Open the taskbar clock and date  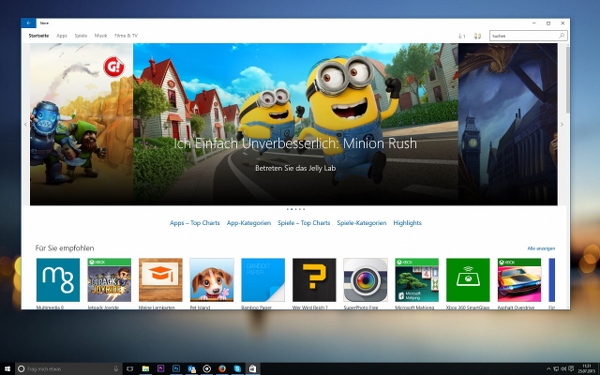586,369
